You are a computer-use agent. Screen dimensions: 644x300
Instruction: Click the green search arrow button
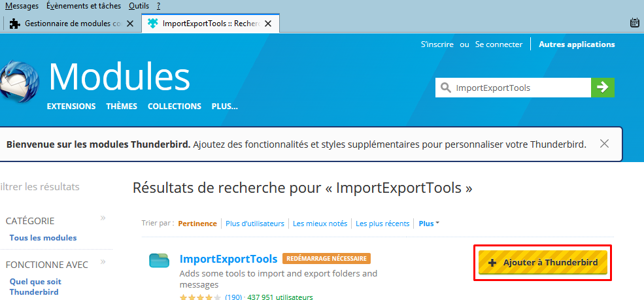point(602,87)
